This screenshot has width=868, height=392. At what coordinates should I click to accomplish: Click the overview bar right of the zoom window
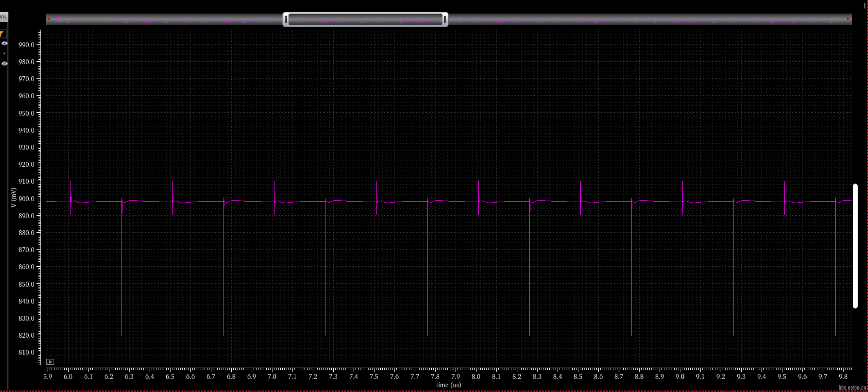[x=650, y=19]
